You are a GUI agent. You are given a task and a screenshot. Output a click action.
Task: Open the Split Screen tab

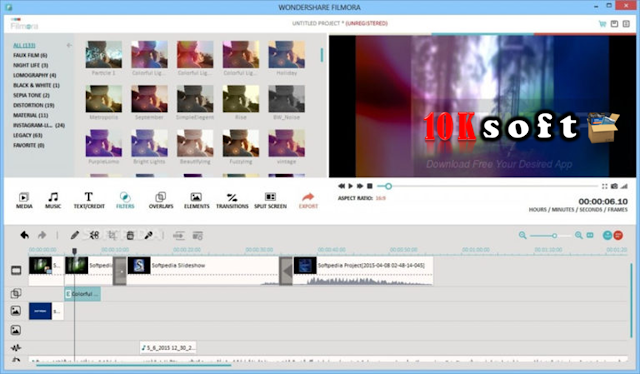(x=270, y=200)
